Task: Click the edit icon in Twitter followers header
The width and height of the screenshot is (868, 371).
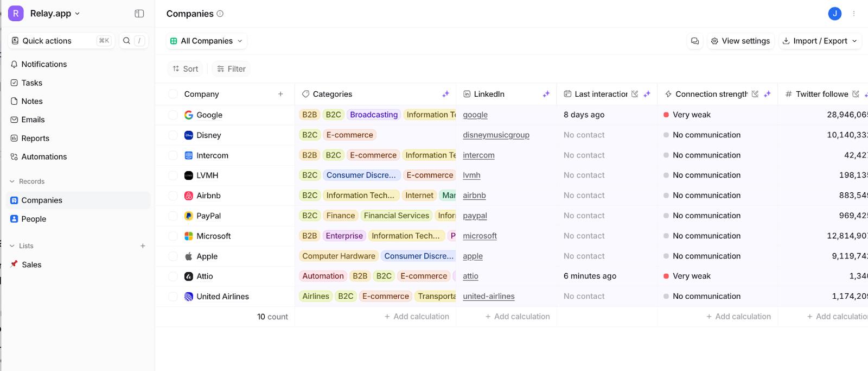Action: (x=856, y=94)
